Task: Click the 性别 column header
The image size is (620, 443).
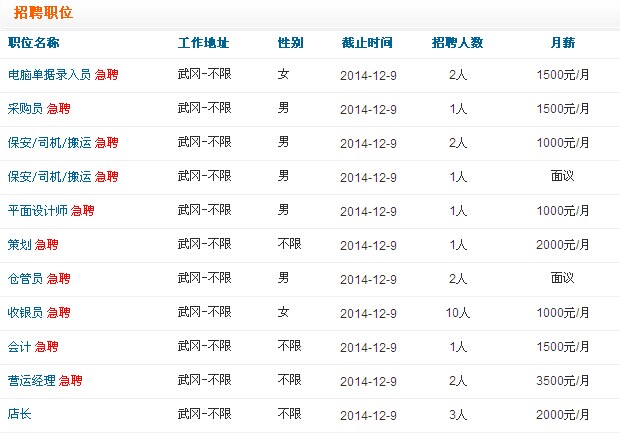Action: (x=290, y=43)
